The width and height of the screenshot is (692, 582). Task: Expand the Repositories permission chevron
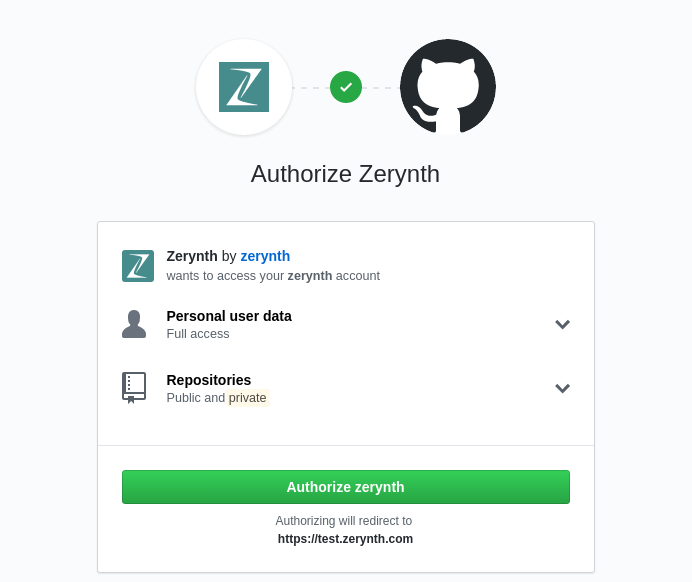pos(562,388)
